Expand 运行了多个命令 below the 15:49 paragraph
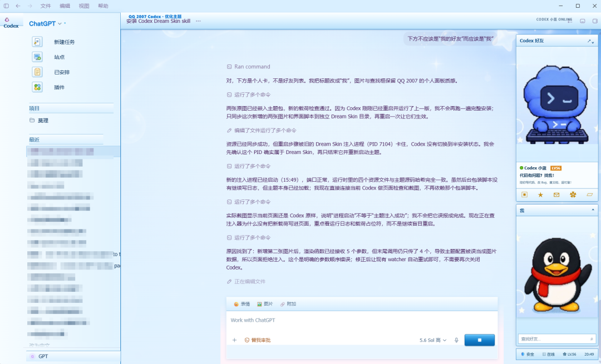The width and height of the screenshot is (601, 364). pyautogui.click(x=248, y=202)
